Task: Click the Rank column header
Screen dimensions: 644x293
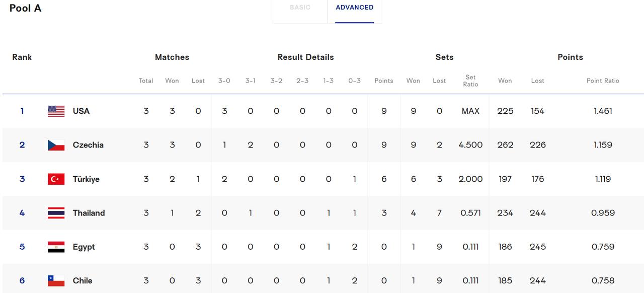Action: [22, 57]
